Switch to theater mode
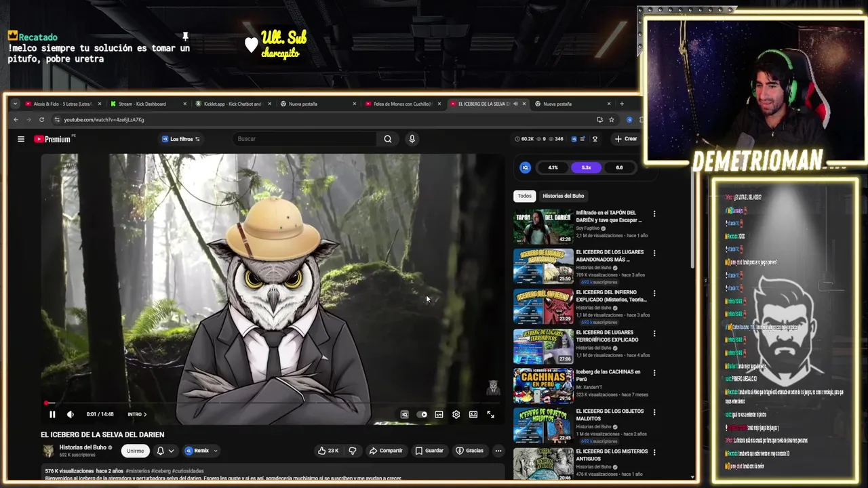868x488 pixels. 473,414
